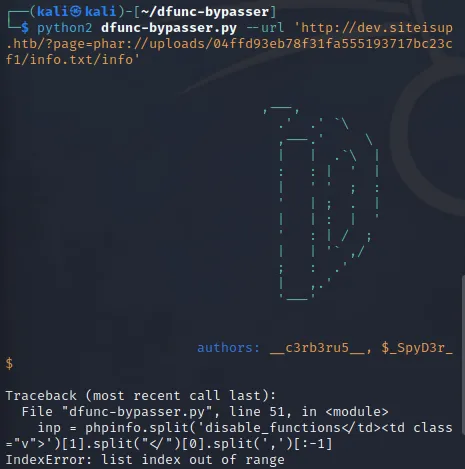This screenshot has height=469, width=465.
Task: Click the --url flag text
Action: coord(265,28)
